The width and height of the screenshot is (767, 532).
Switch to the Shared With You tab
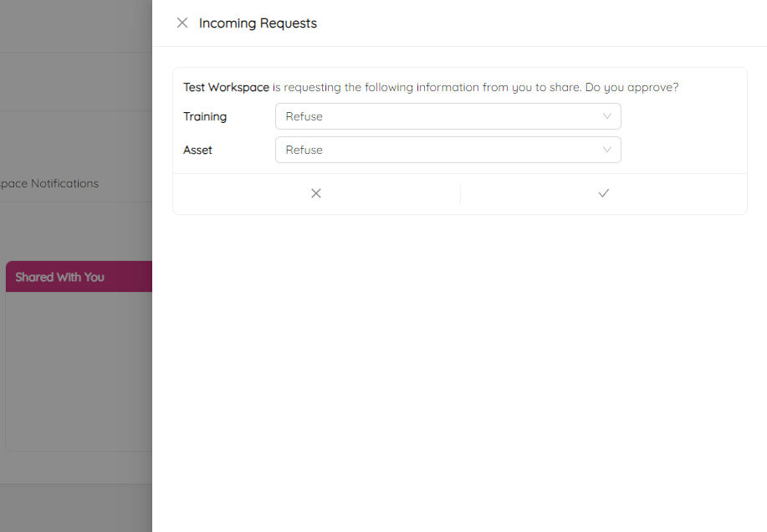59,276
